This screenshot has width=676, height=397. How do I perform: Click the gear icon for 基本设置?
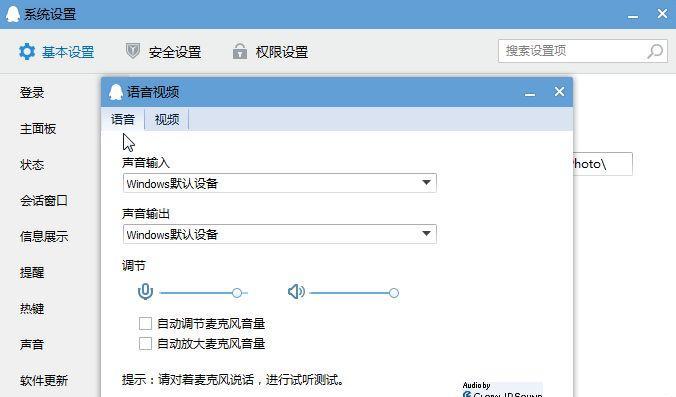coord(27,52)
